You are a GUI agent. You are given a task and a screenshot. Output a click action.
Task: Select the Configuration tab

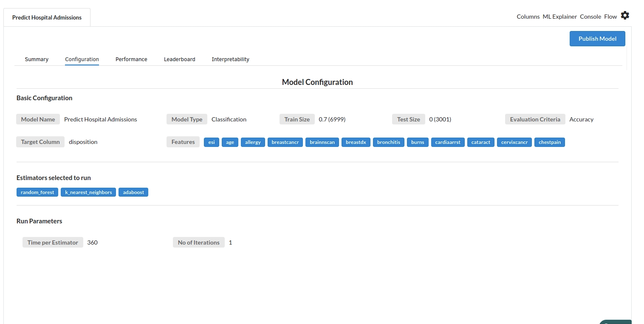82,59
